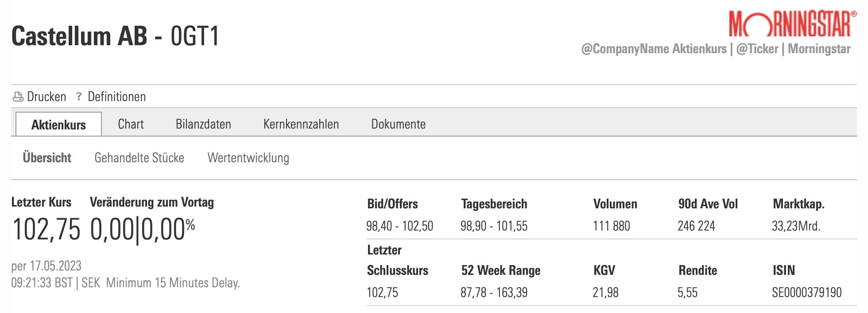Open the Drucken print link text

[x=46, y=97]
